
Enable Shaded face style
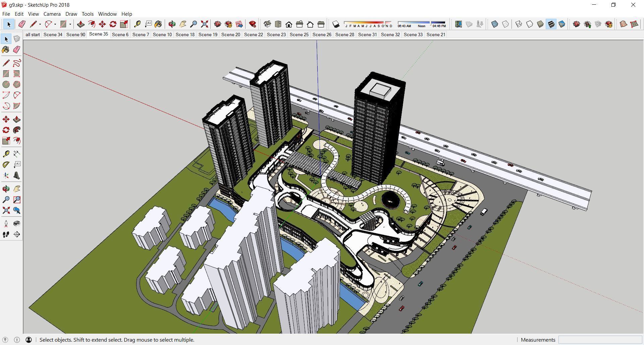click(x=540, y=24)
